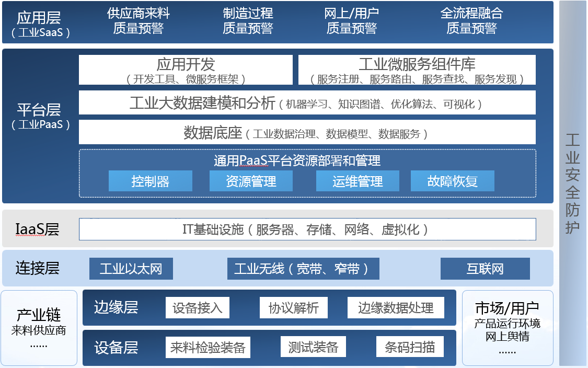Select the 边缘数据处理 box

(396, 308)
